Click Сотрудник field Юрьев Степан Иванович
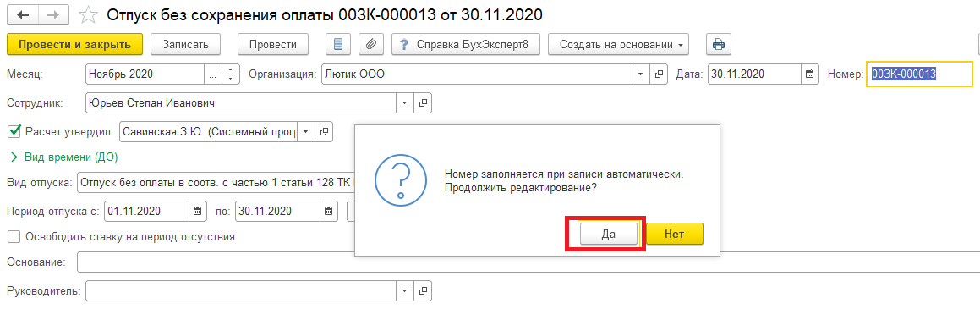980x309 pixels. tap(241, 102)
